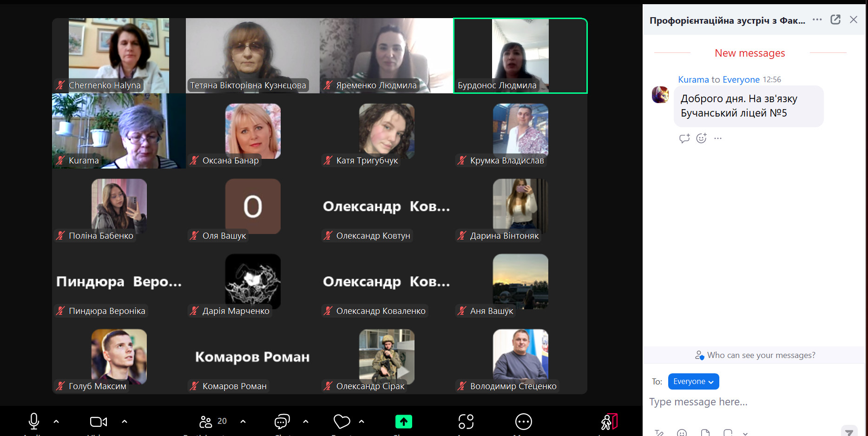Open audio options chevron beside the microphone
868x436 pixels.
(x=56, y=422)
